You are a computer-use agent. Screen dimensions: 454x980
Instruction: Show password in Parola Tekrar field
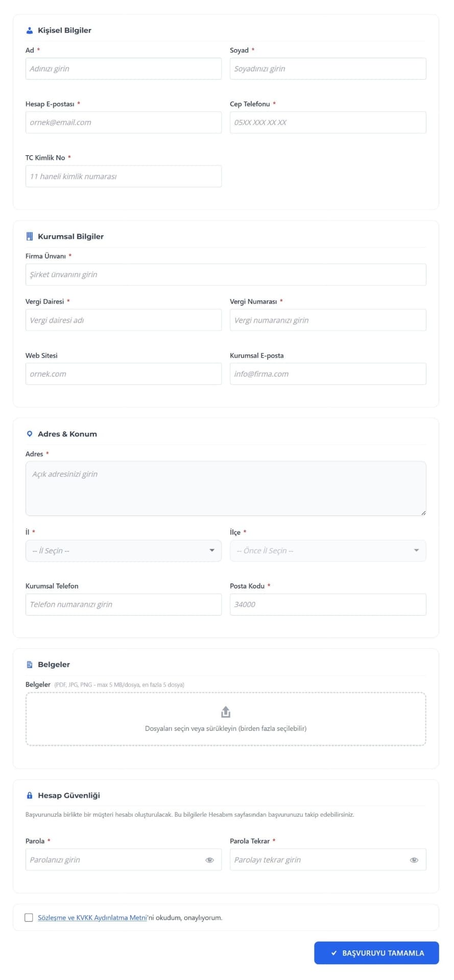[414, 860]
